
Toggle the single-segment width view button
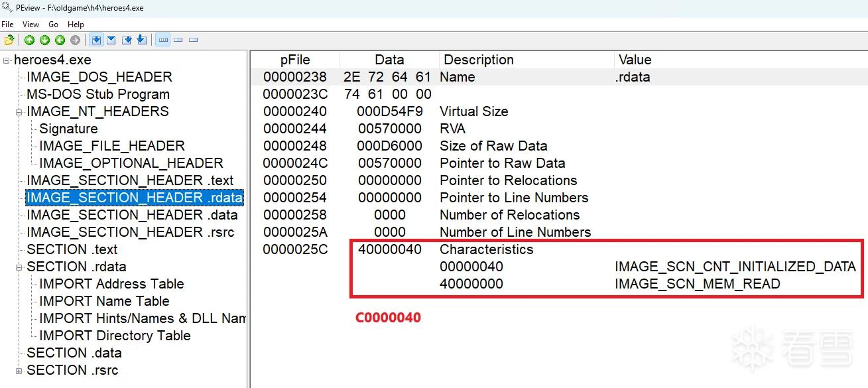(193, 40)
